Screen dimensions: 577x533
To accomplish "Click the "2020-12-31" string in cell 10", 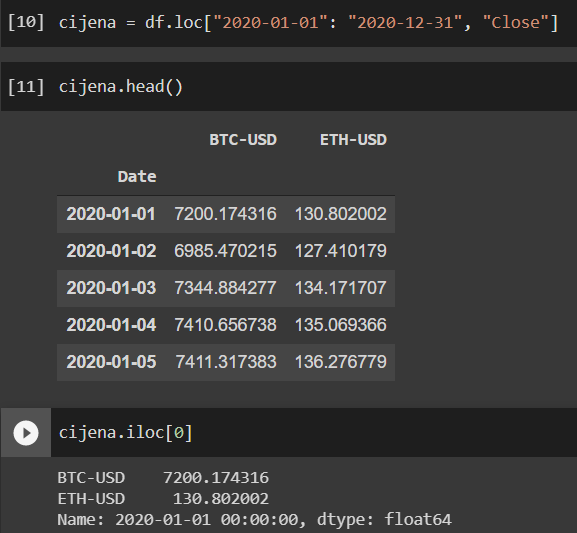I will pyautogui.click(x=405, y=22).
